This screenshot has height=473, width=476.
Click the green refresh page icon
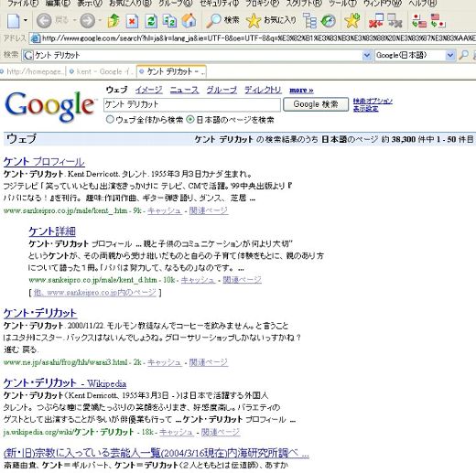tap(151, 21)
